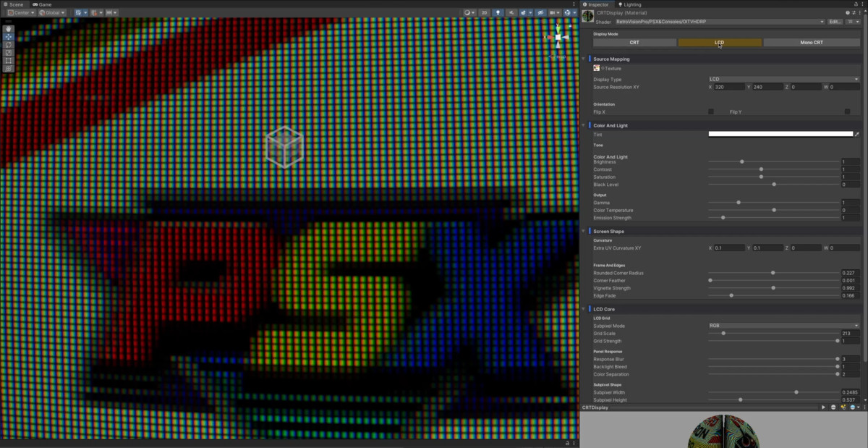Toggle Scene audio icon

pyautogui.click(x=512, y=12)
